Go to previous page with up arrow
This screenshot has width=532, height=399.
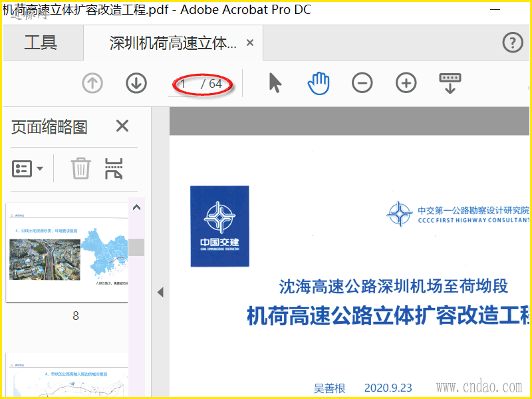[x=92, y=83]
